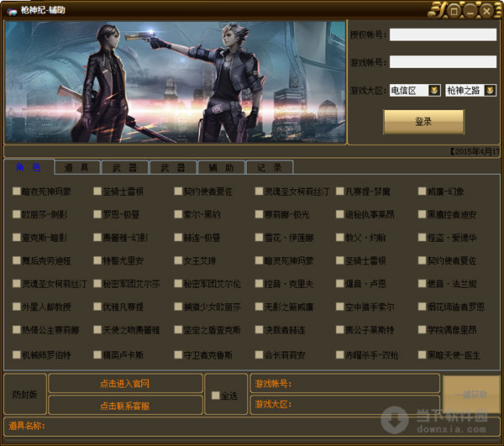
Task: Tick the 欧丽莎-倒影 checkbox
Action: [x=17, y=214]
